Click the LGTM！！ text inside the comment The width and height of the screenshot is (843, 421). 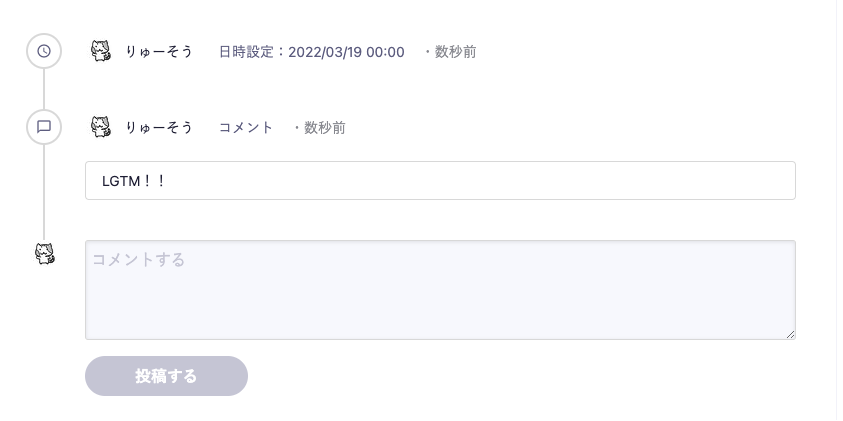[x=133, y=181]
